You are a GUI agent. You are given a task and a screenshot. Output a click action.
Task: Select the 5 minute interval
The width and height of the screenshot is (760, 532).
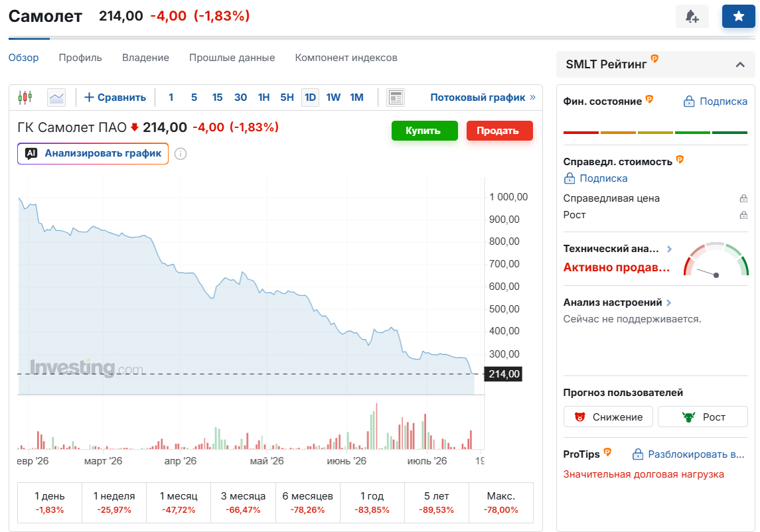tap(194, 98)
